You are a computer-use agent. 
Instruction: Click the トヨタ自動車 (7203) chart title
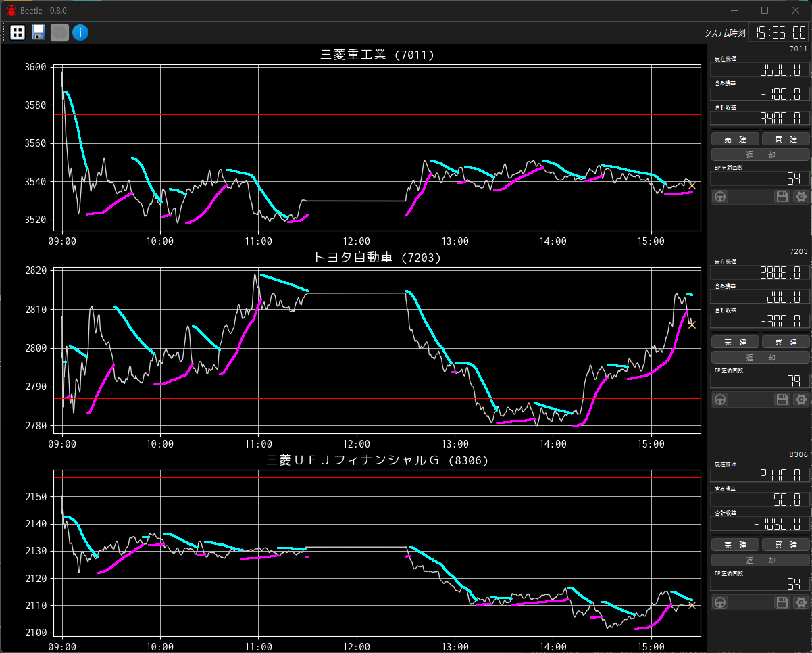(377, 257)
